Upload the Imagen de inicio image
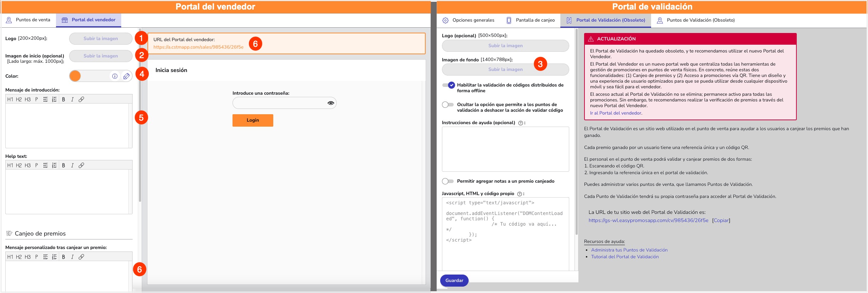868x293 pixels. click(101, 56)
